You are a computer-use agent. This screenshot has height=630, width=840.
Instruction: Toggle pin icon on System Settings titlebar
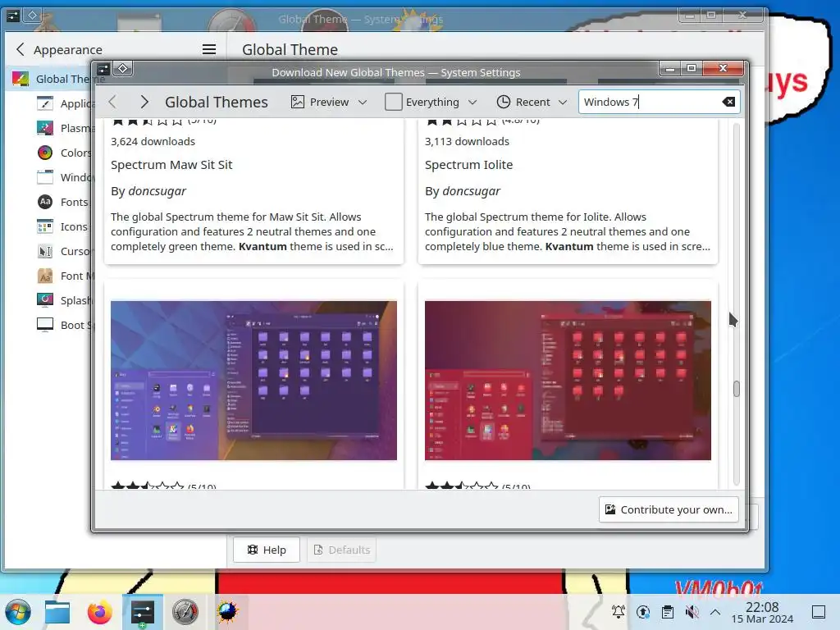click(32, 16)
